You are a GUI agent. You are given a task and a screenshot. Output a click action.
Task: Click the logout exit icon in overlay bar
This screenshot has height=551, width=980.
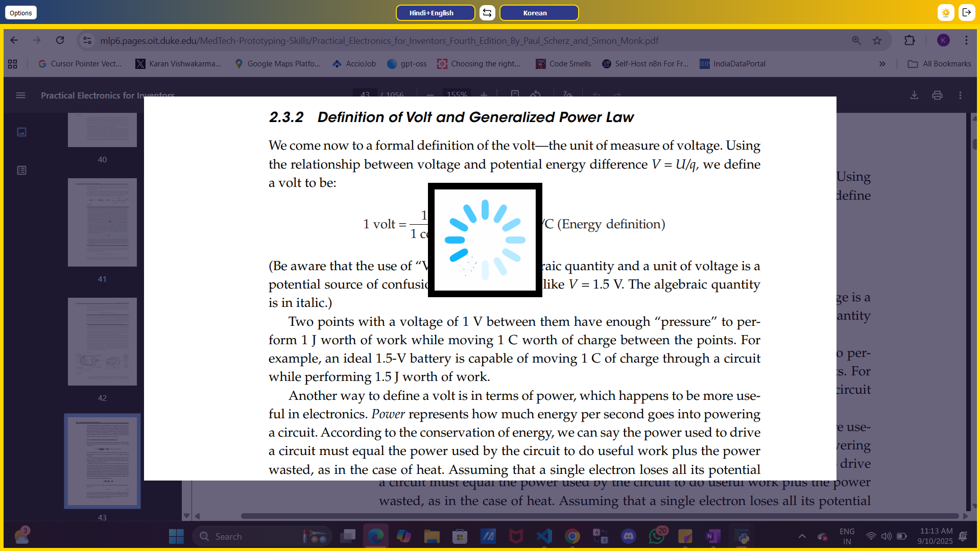click(x=967, y=13)
